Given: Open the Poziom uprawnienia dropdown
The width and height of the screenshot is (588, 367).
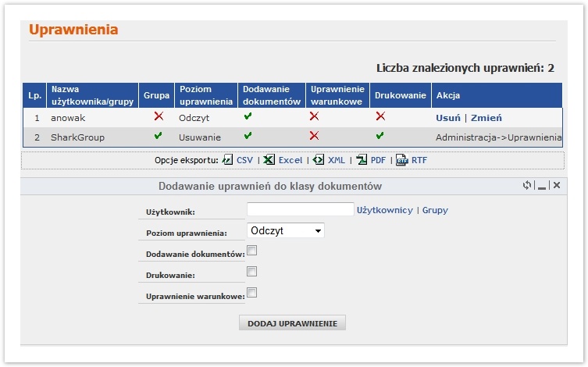Looking at the screenshot, I should [285, 231].
